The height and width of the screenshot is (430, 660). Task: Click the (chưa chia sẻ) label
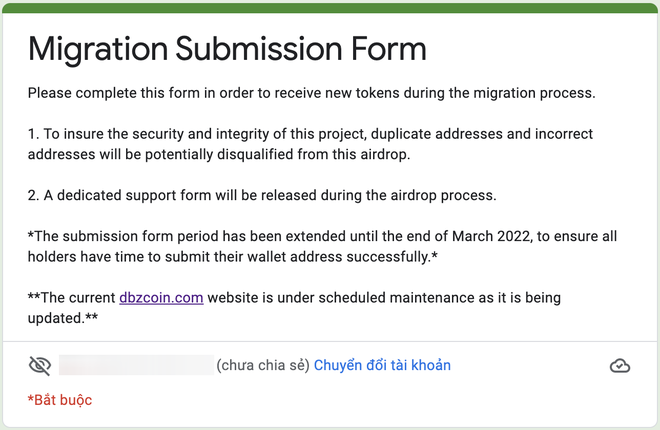click(262, 366)
